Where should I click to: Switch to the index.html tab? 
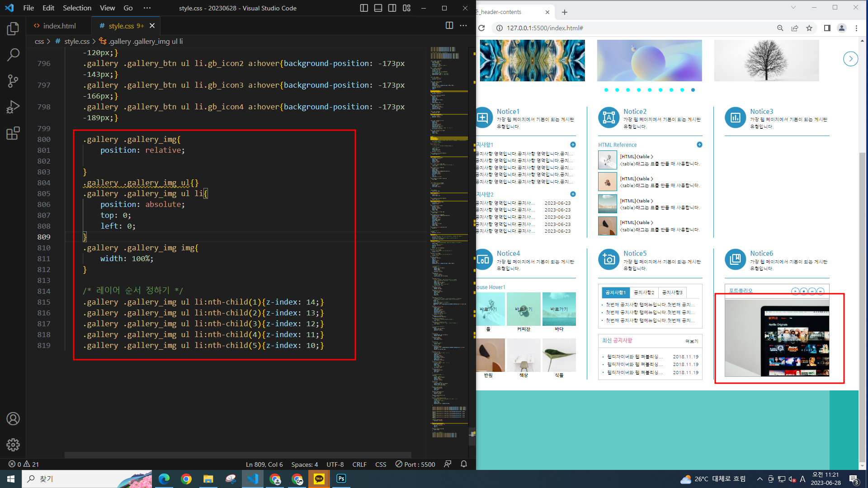[59, 26]
